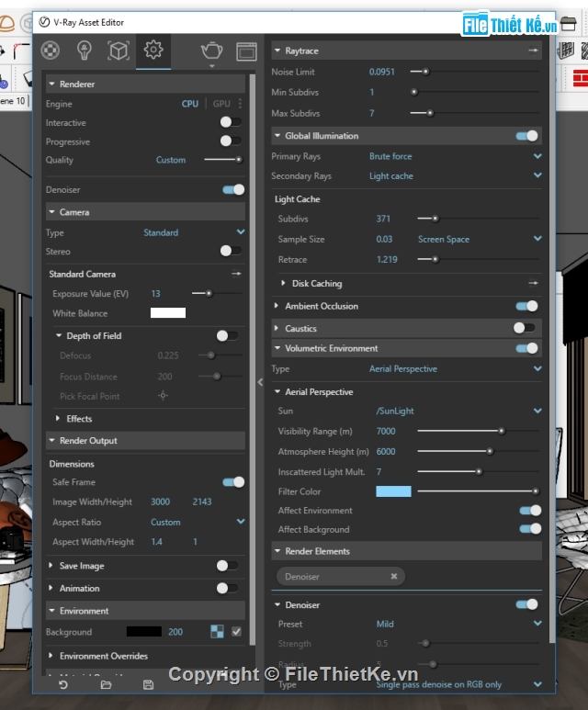Viewport: 588px width, 710px height.
Task: Click the Image Width 3000 field
Action: click(161, 502)
